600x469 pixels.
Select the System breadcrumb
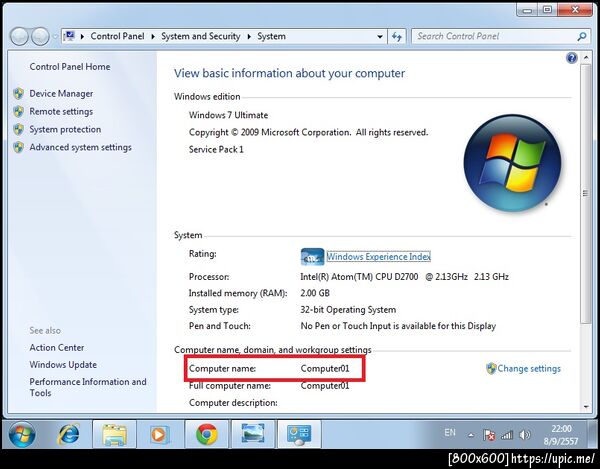[271, 36]
